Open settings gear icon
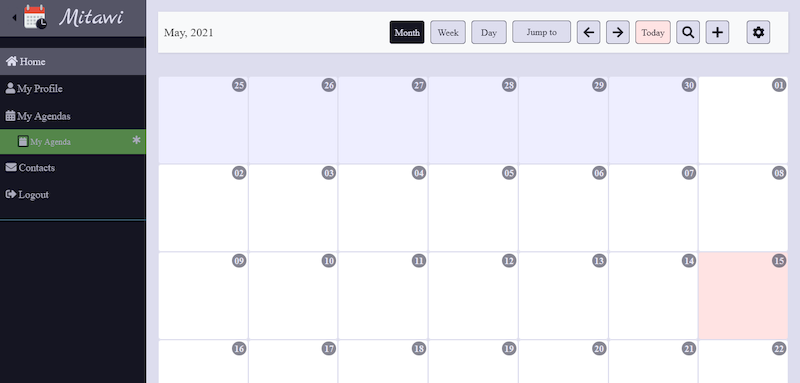800x383 pixels. [758, 32]
